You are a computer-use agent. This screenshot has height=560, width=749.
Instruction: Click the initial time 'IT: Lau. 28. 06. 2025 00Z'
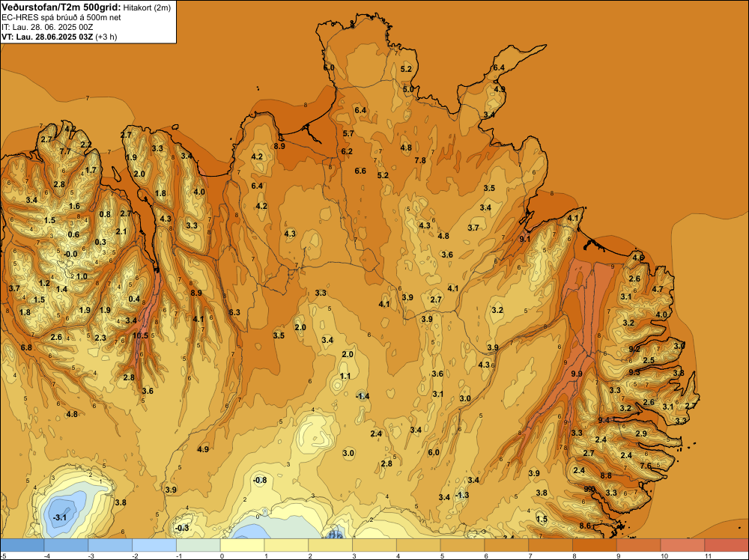[x=47, y=27]
